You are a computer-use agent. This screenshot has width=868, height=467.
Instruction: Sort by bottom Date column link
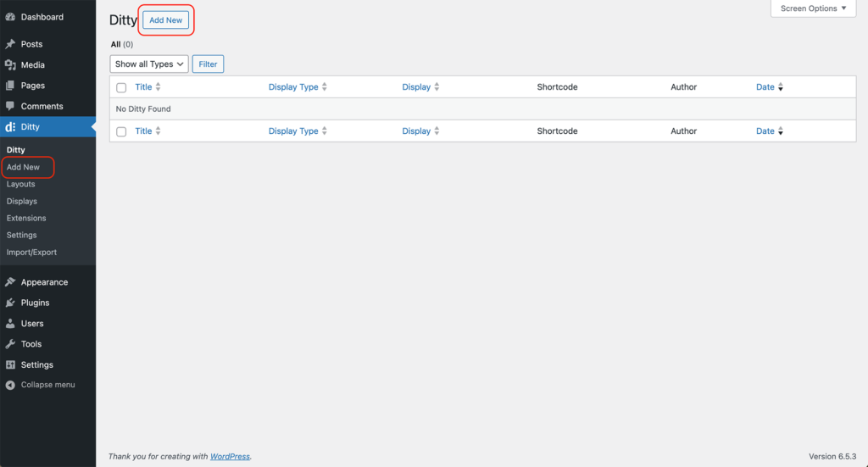[x=765, y=131]
